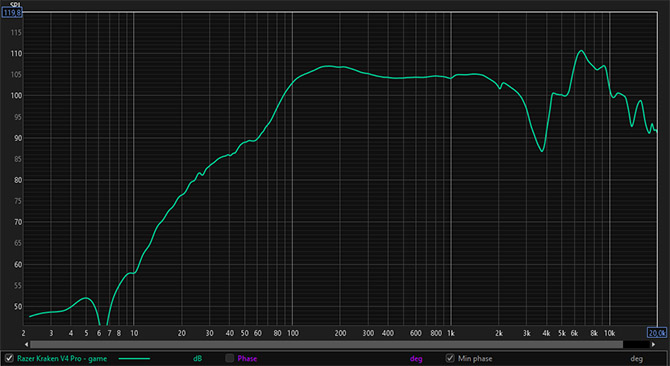Viewport: 670px width, 366px height.
Task: Edit the 119.8 top SPL limit field
Action: [x=12, y=13]
